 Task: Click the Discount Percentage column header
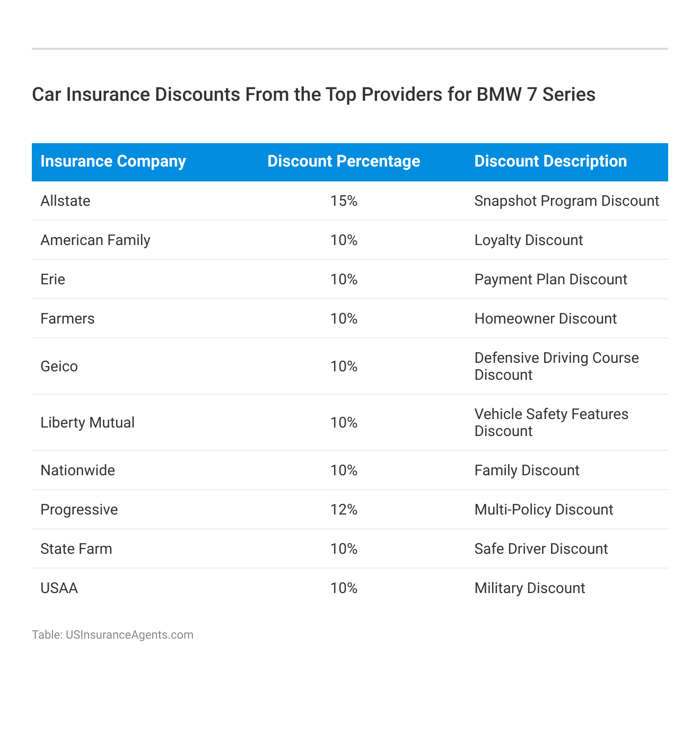pyautogui.click(x=344, y=161)
